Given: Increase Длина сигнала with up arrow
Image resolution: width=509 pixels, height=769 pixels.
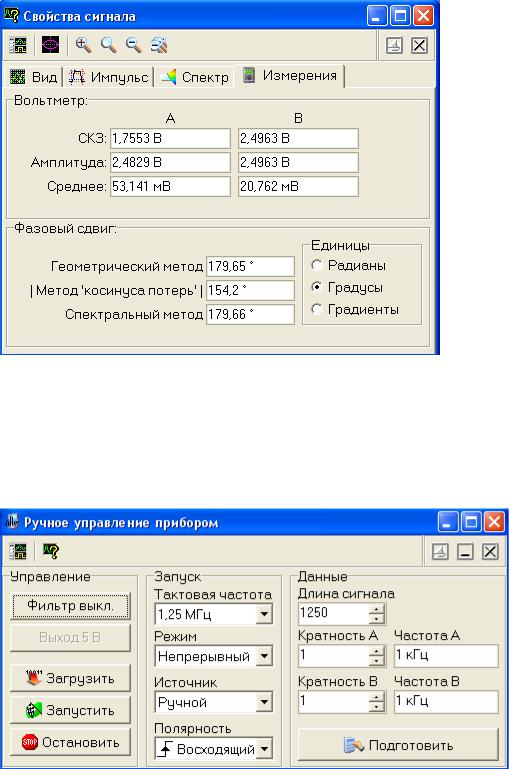Looking at the screenshot, I should coord(376,609).
